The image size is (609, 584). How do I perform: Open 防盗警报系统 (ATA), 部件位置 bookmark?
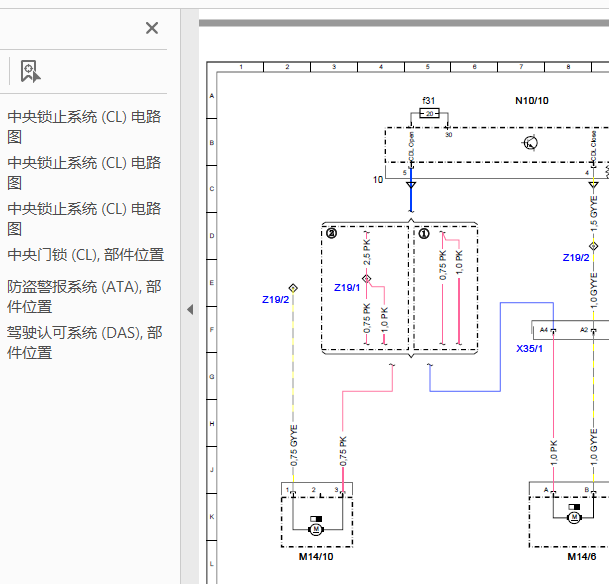click(x=84, y=297)
